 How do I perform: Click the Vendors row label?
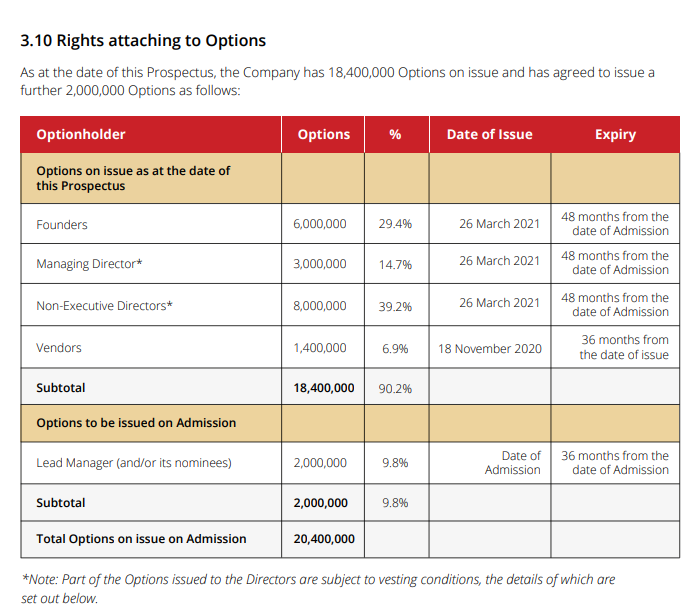(59, 348)
